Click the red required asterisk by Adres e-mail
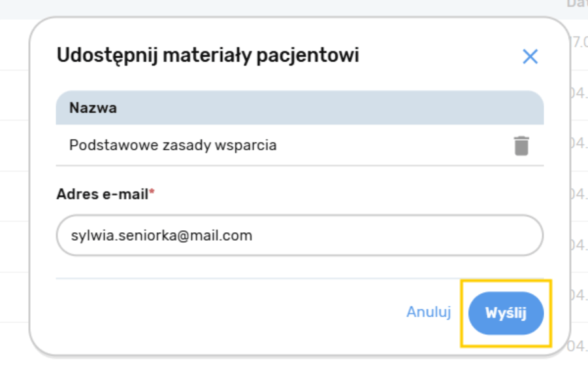 pos(152,193)
